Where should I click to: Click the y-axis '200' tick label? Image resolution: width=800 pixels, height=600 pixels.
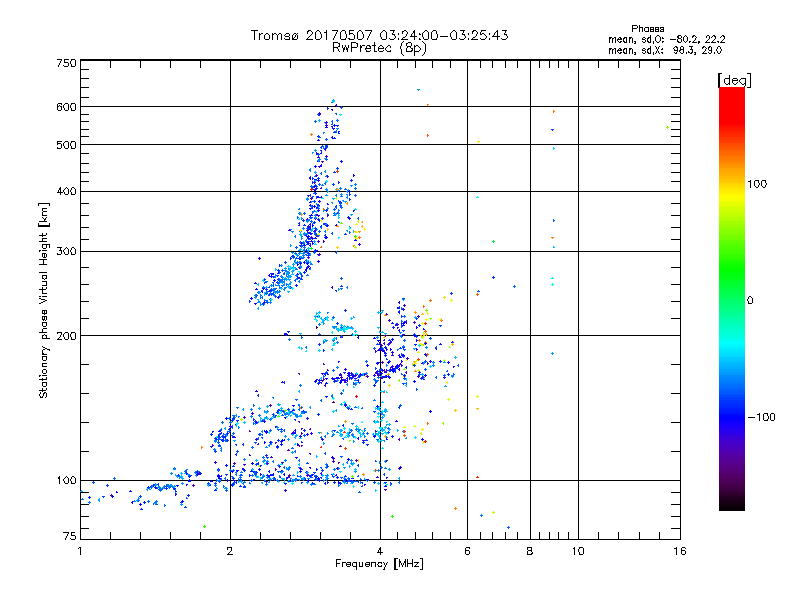click(x=66, y=336)
